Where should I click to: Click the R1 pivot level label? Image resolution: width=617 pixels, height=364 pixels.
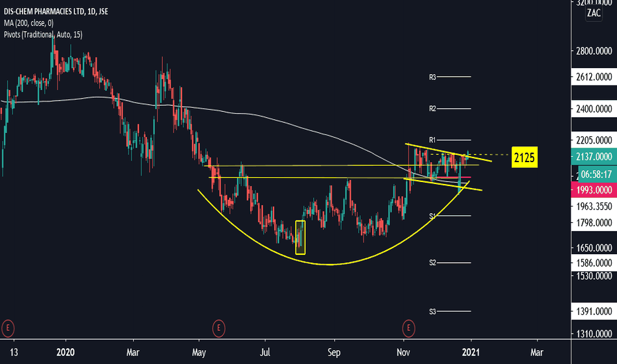(x=432, y=140)
